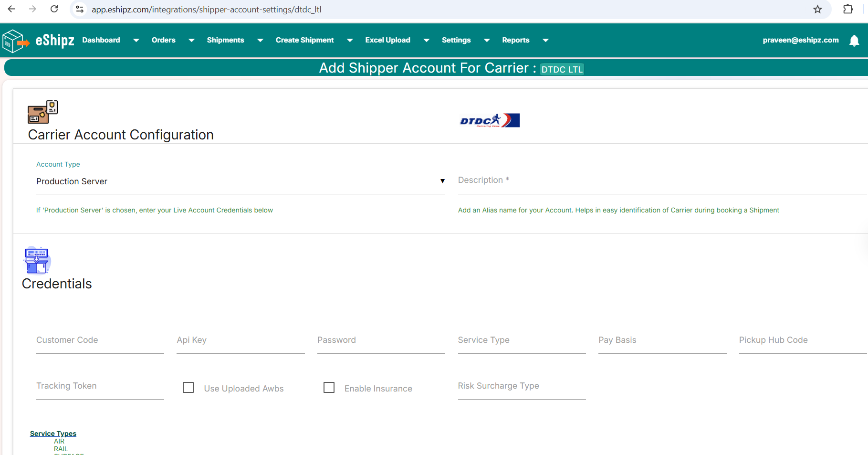Viewport: 868px width, 455px height.
Task: Expand the Settings menu arrow
Action: point(487,41)
